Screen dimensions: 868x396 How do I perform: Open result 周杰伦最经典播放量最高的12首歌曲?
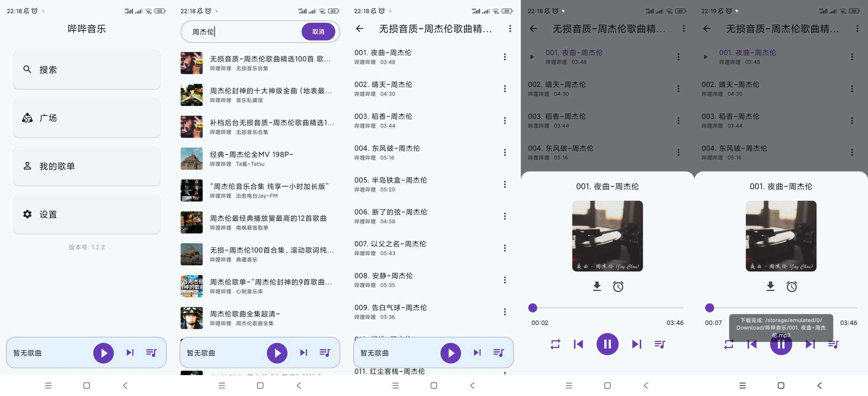coord(260,223)
